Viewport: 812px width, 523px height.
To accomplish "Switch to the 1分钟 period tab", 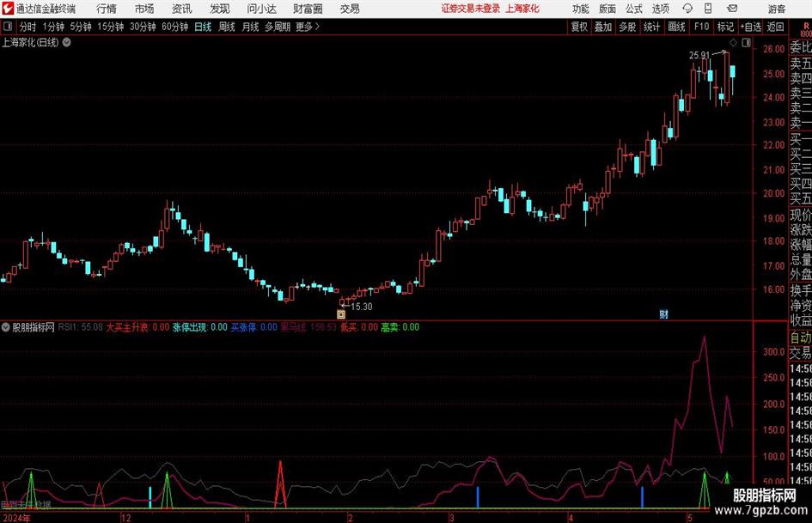I will (x=53, y=27).
